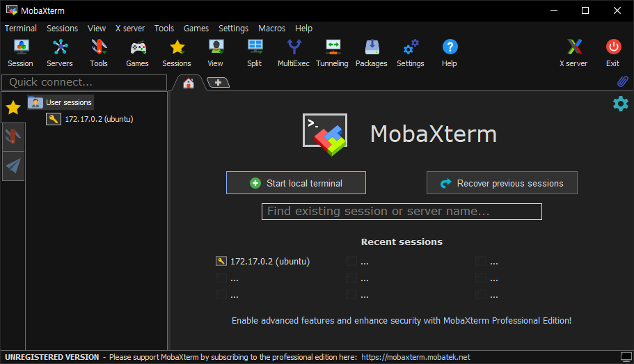The width and height of the screenshot is (634, 364).
Task: Click Recover previous sessions button
Action: [502, 183]
